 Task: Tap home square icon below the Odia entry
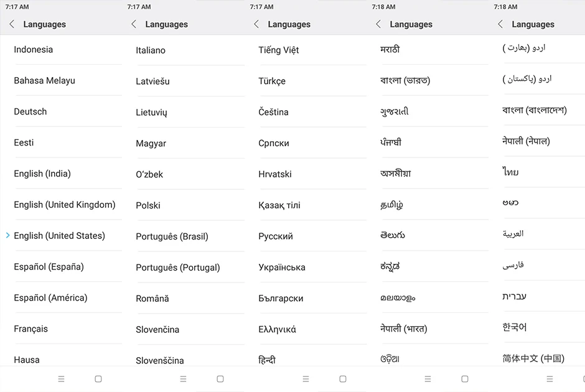click(464, 379)
